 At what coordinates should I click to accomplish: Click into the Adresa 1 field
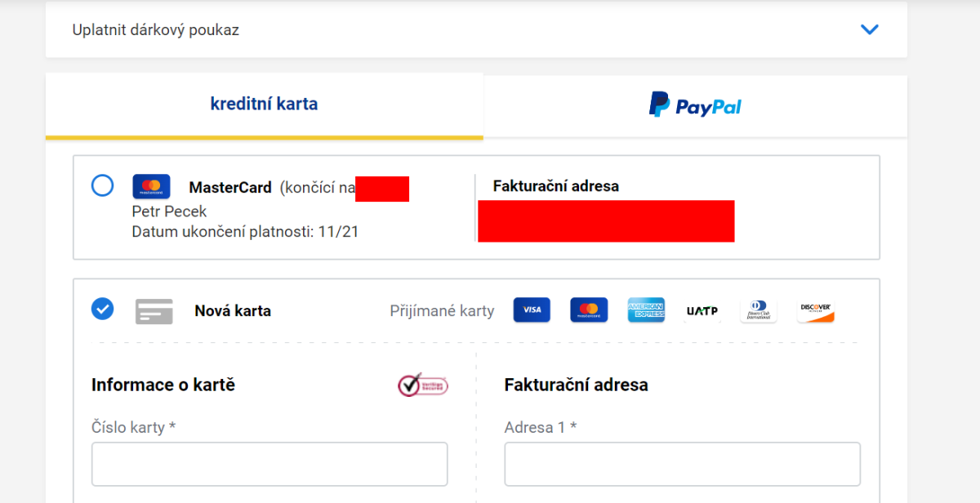682,464
